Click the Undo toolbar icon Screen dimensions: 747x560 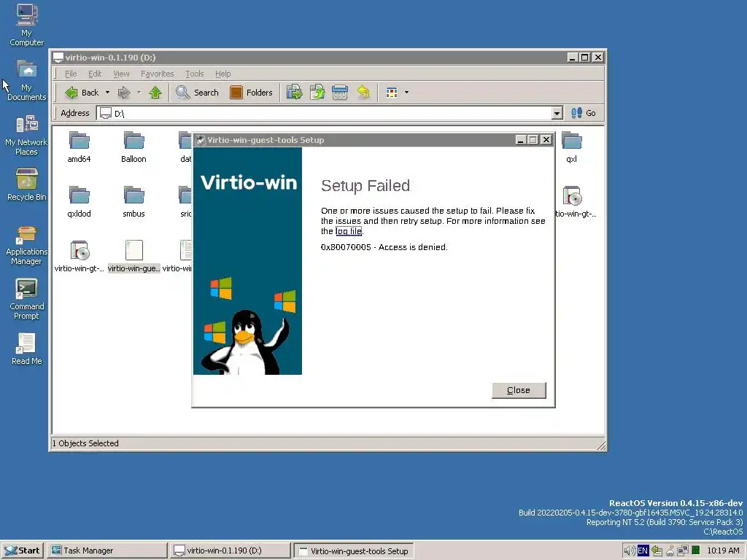coord(363,93)
